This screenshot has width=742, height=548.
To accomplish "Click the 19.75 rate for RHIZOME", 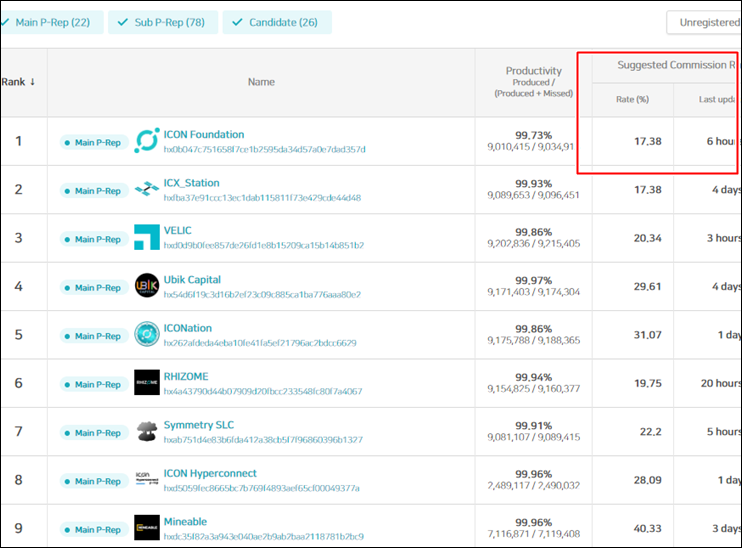I will coord(648,383).
